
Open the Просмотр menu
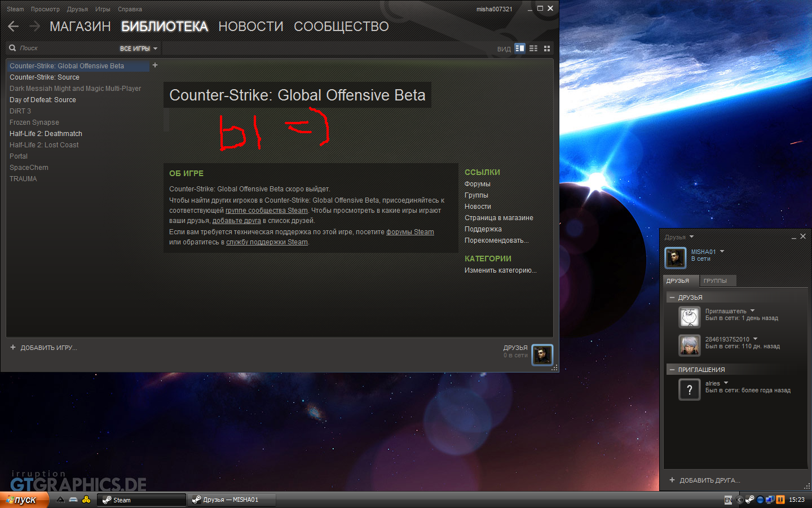click(x=45, y=9)
